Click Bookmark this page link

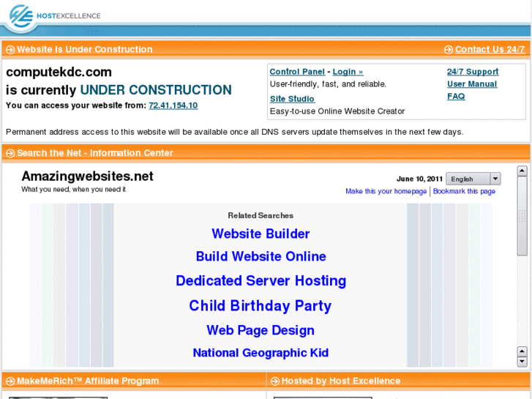[464, 191]
